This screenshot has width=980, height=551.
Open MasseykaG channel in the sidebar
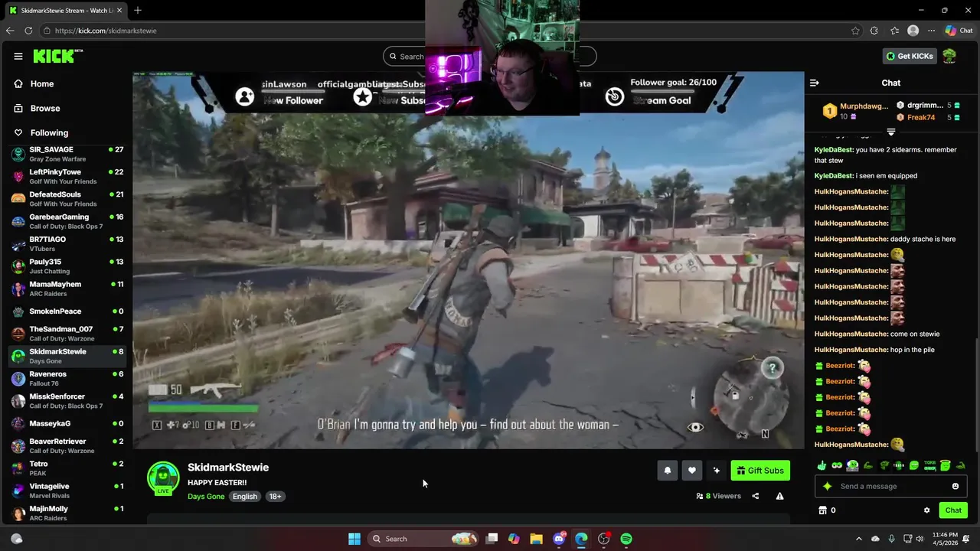[66, 423]
